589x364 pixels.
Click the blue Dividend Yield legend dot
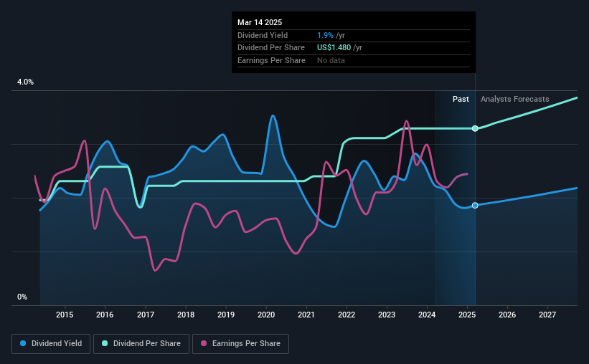[x=23, y=343]
